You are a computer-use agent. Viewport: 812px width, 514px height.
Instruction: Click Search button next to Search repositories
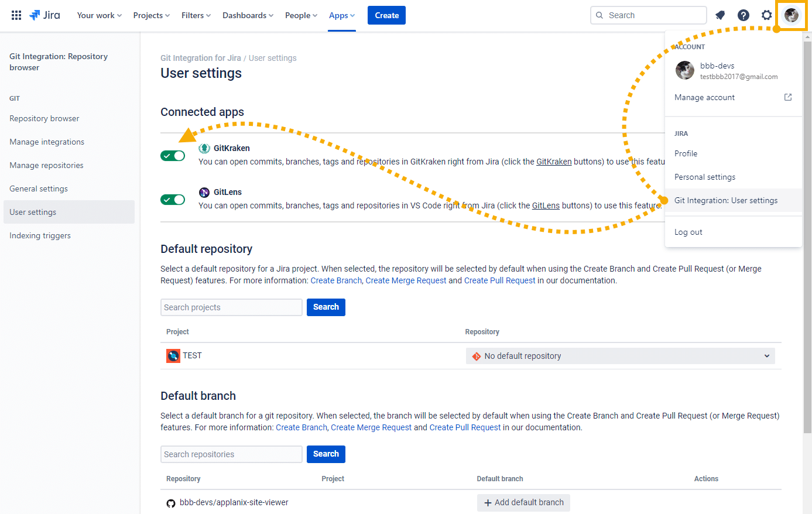(326, 454)
